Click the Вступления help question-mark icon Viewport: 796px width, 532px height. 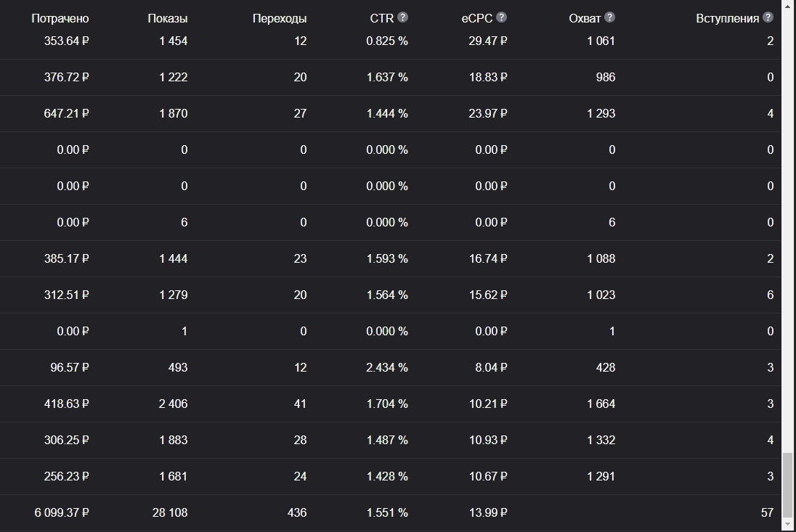pos(768,17)
